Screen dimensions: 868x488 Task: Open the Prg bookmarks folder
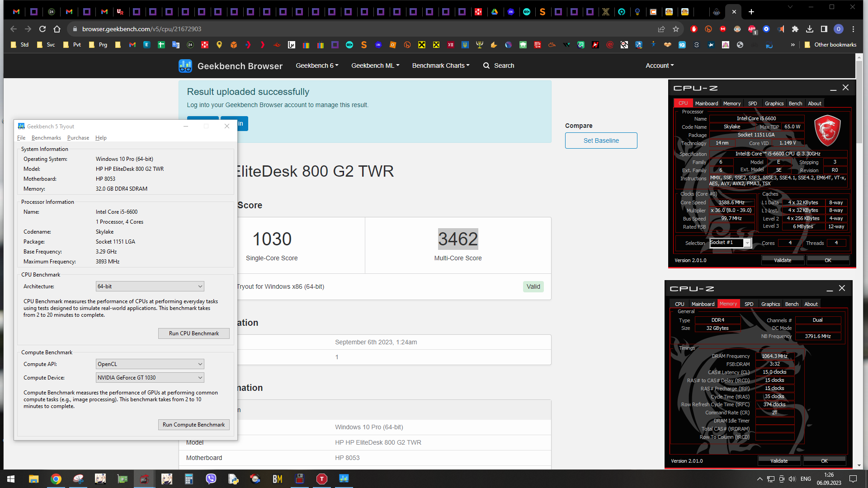click(98, 45)
